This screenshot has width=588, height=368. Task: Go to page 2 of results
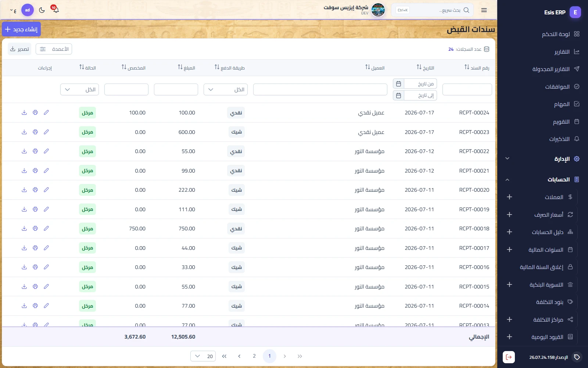[254, 356]
